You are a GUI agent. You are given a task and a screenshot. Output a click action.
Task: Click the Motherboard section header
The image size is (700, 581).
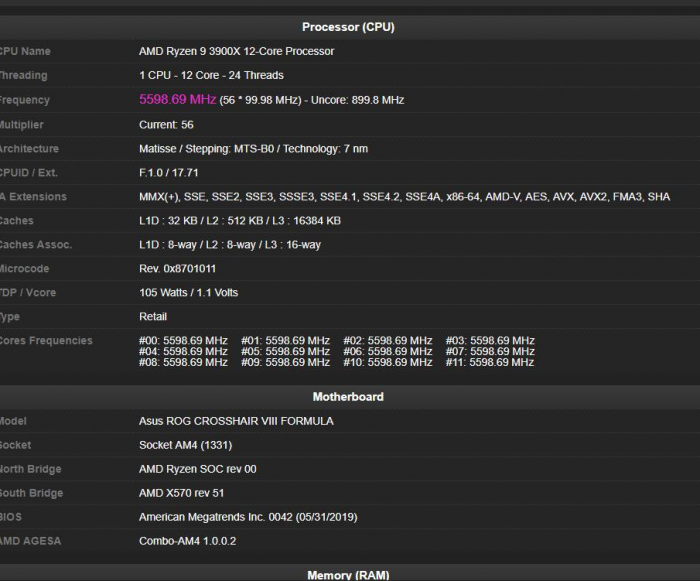(x=348, y=397)
